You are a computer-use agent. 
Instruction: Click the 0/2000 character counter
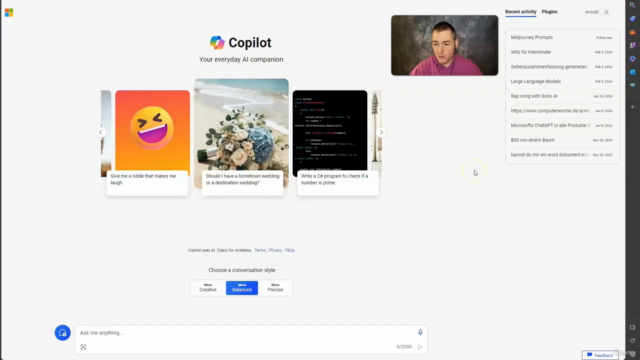(x=404, y=347)
